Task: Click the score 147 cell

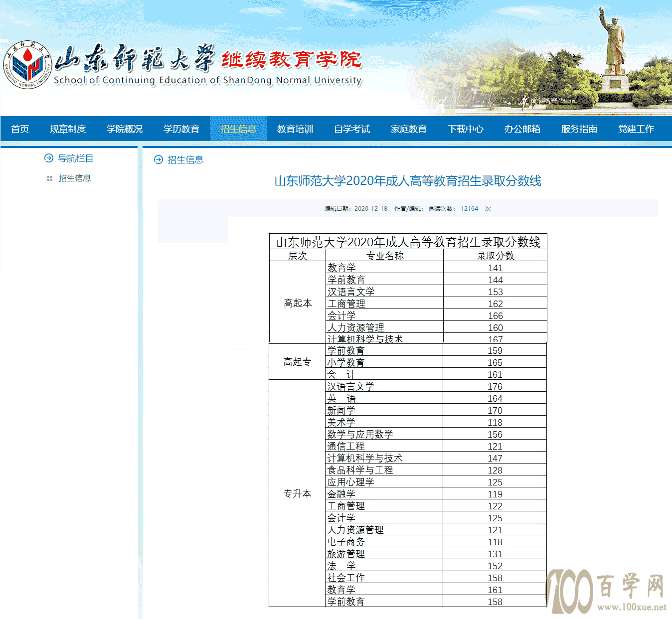Action: [495, 458]
